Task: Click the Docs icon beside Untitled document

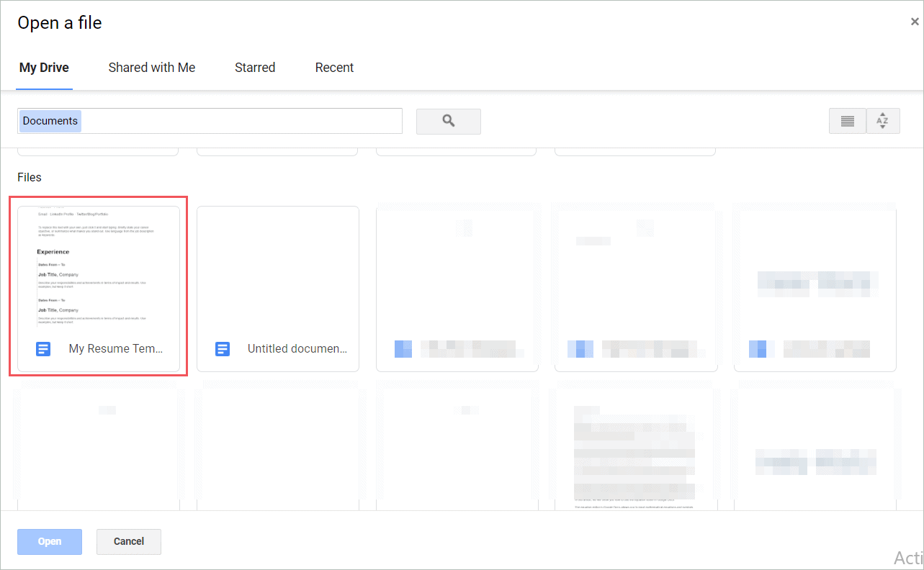Action: [221, 348]
